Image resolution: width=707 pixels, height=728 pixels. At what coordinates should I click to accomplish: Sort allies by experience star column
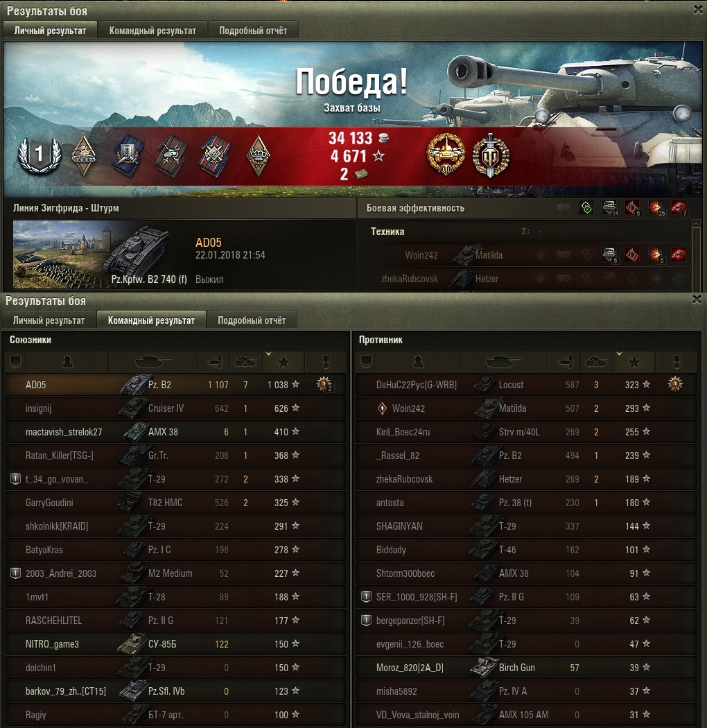(283, 362)
